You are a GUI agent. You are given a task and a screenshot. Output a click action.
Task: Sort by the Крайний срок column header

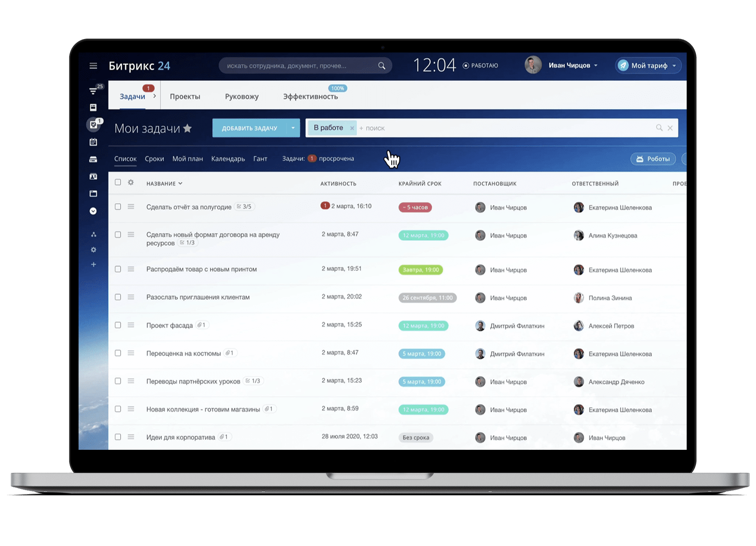420,184
